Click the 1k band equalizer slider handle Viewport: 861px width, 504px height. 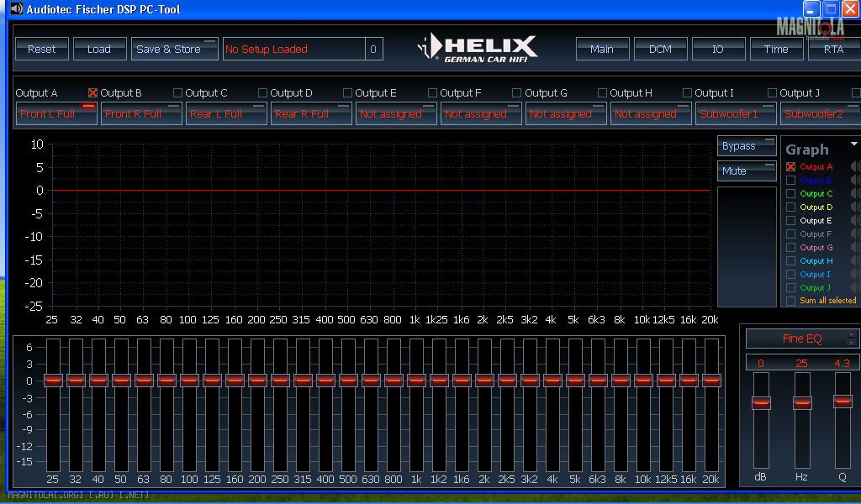pyautogui.click(x=416, y=380)
